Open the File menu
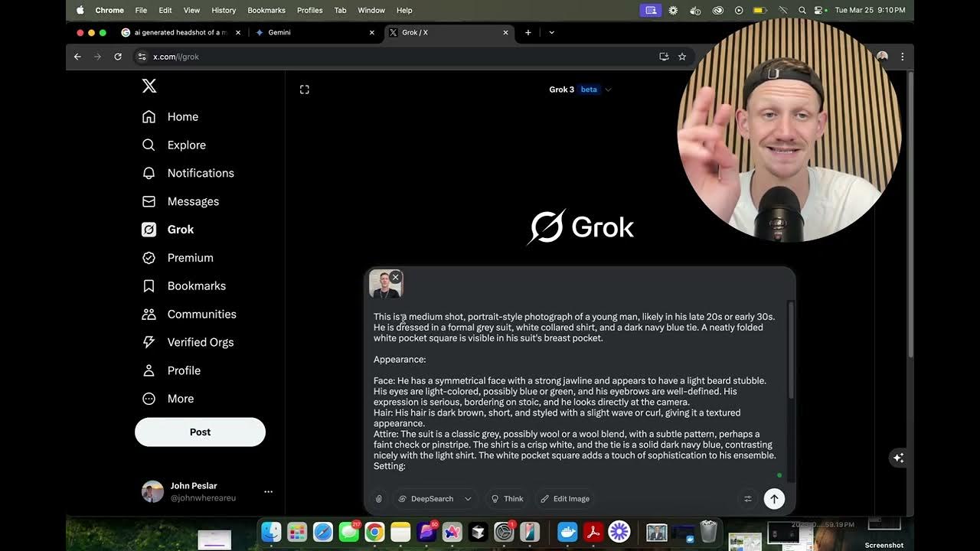Screen dimensions: 980x551 [x=141, y=10]
